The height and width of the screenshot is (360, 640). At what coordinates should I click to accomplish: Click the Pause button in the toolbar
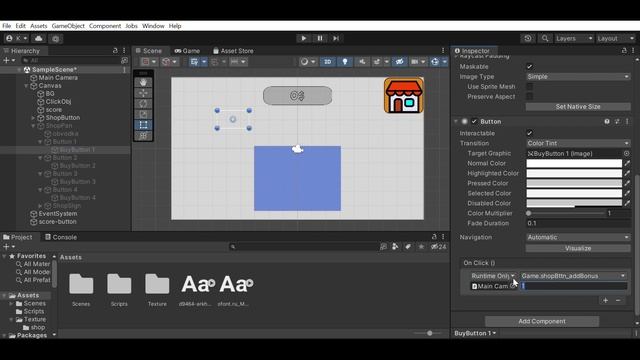point(320,38)
